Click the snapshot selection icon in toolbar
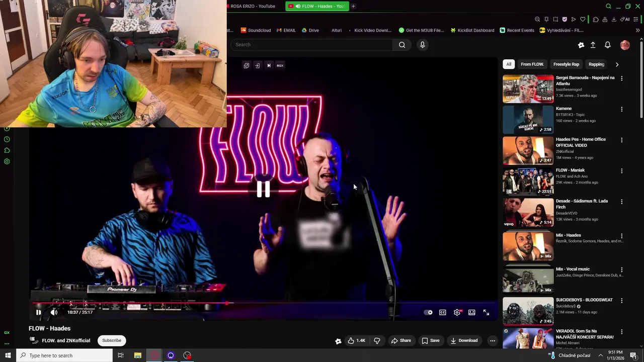Screen dimensions: 644x362 pos(555,19)
